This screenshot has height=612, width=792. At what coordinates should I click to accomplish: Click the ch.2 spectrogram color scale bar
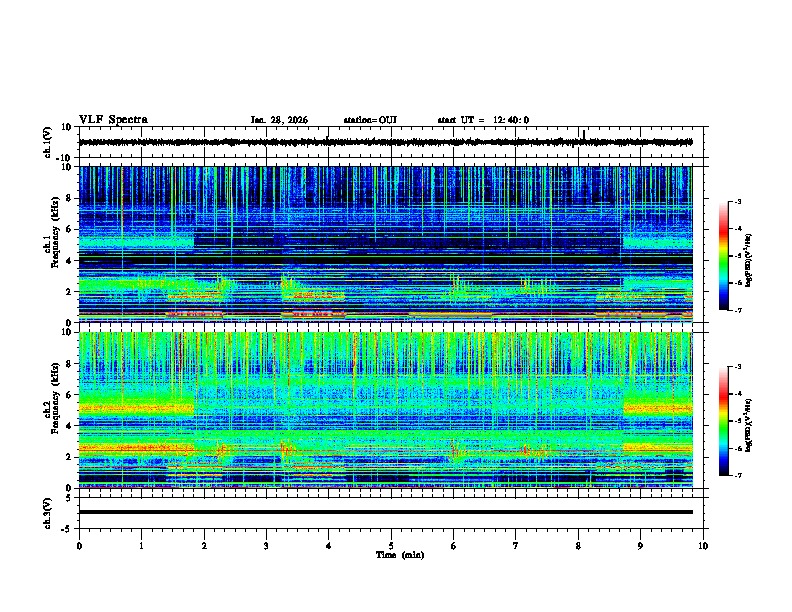pos(723,421)
